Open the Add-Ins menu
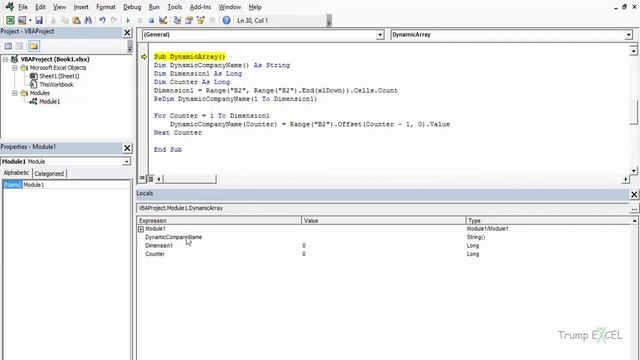This screenshot has height=360, width=640. click(200, 7)
